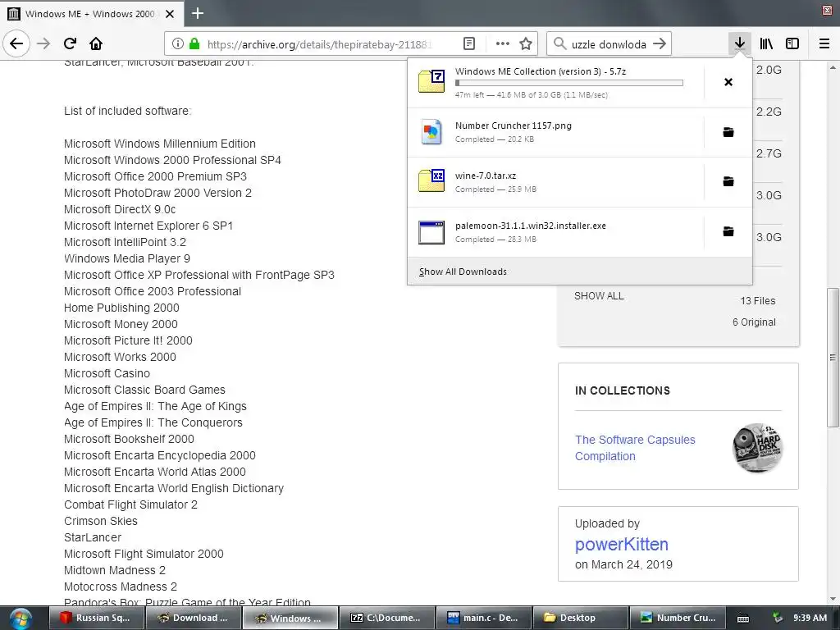The height and width of the screenshot is (630, 840).
Task: Open containing folder for palemoon installer
Action: click(x=728, y=231)
